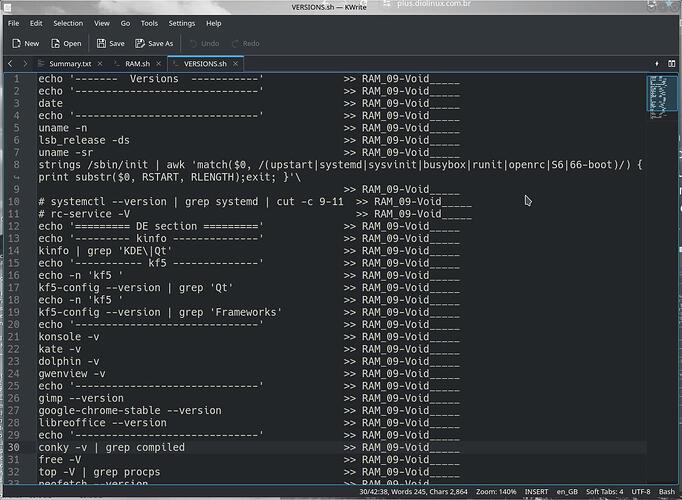Click 'conky -v | grep compiled' line
The height and width of the screenshot is (500, 682).
click(x=111, y=447)
